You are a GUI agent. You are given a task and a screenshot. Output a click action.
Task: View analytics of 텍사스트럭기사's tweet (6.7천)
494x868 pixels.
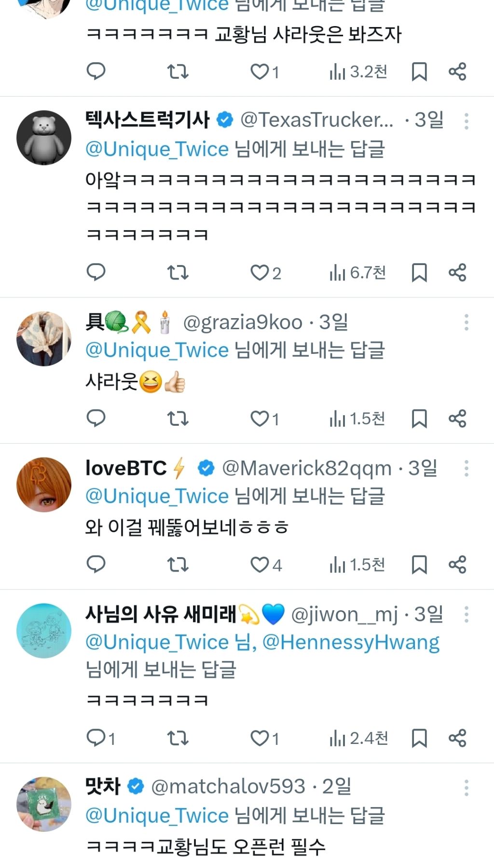pyautogui.click(x=357, y=273)
